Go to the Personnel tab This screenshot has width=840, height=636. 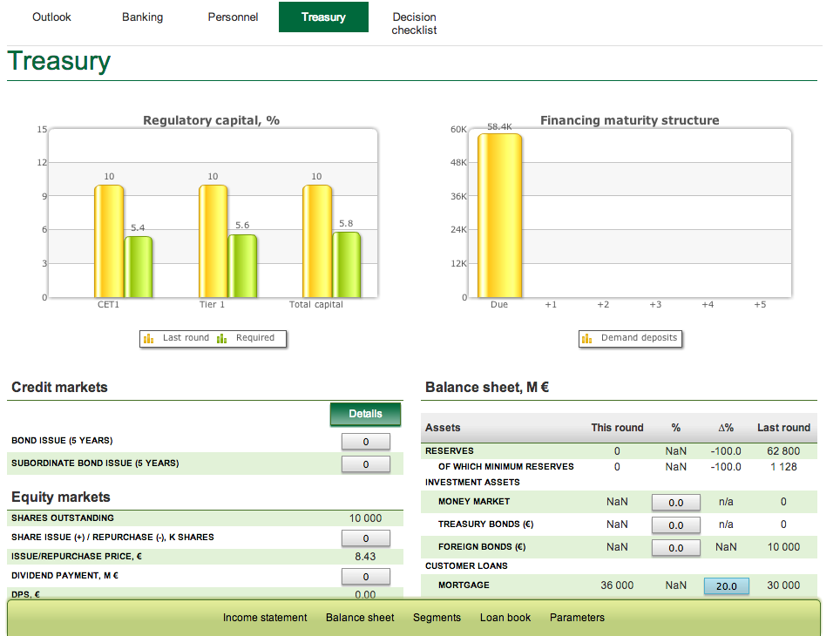[233, 17]
